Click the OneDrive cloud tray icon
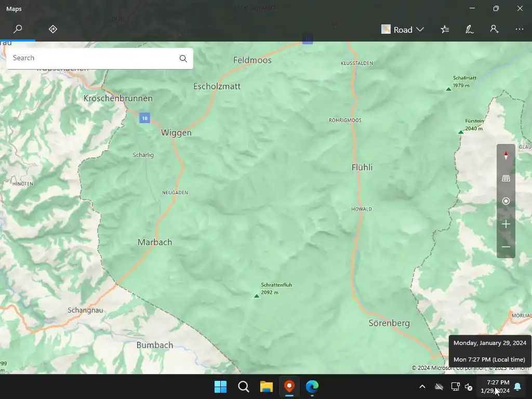The height and width of the screenshot is (399, 532). (439, 387)
